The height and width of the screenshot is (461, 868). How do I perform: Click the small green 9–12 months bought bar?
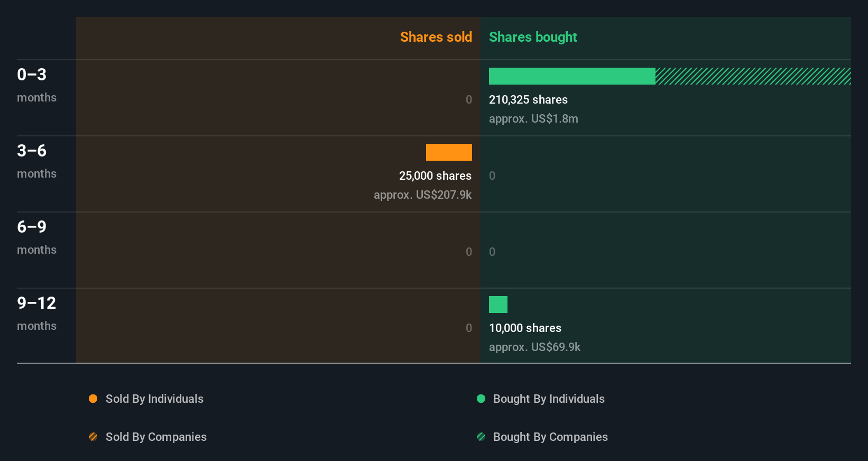tap(498, 305)
